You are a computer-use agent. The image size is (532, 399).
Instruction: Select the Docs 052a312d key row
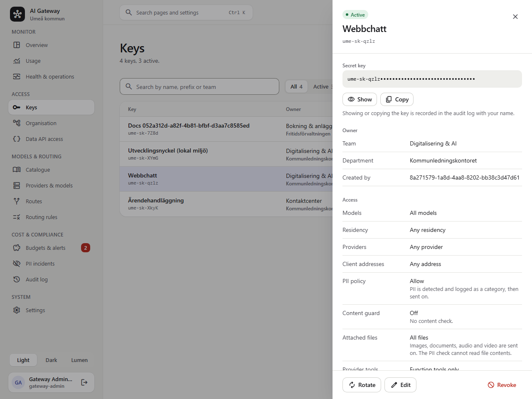226,129
